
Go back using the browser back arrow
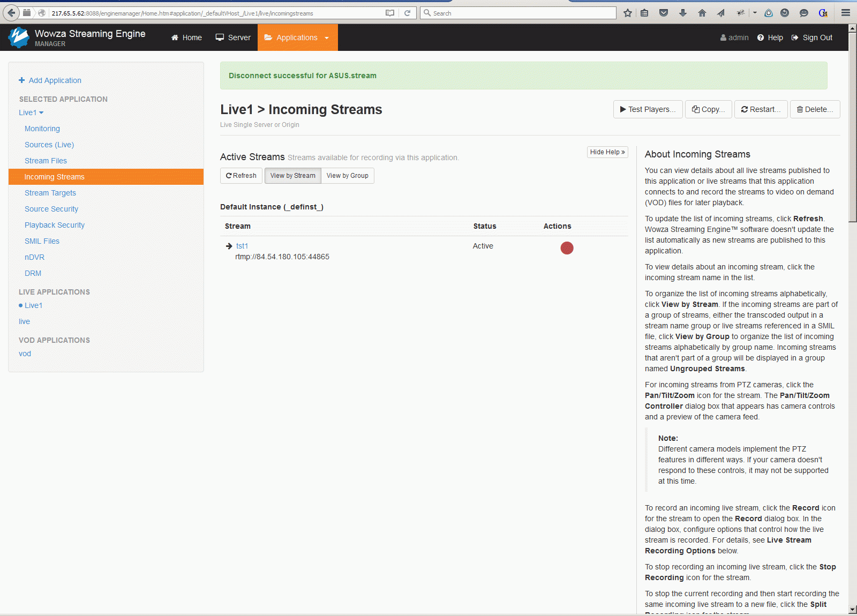click(11, 13)
